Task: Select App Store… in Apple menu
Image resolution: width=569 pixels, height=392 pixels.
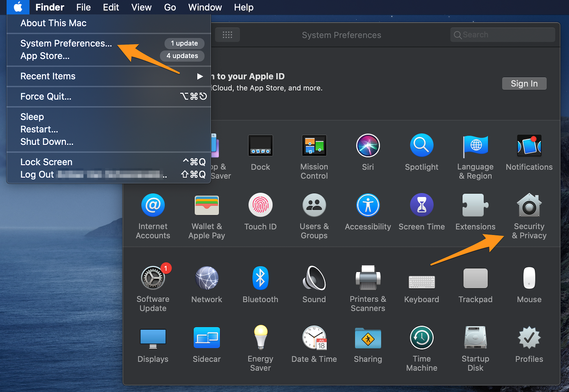Action: click(x=109, y=56)
